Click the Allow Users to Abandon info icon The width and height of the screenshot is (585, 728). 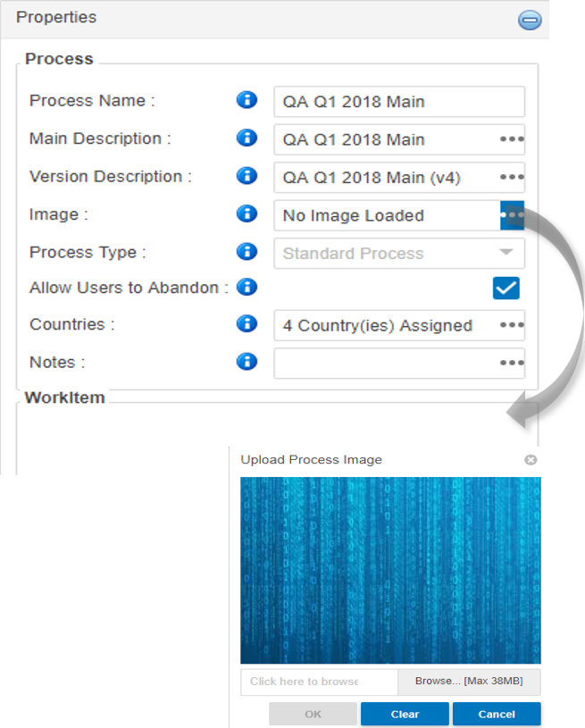pyautogui.click(x=247, y=287)
